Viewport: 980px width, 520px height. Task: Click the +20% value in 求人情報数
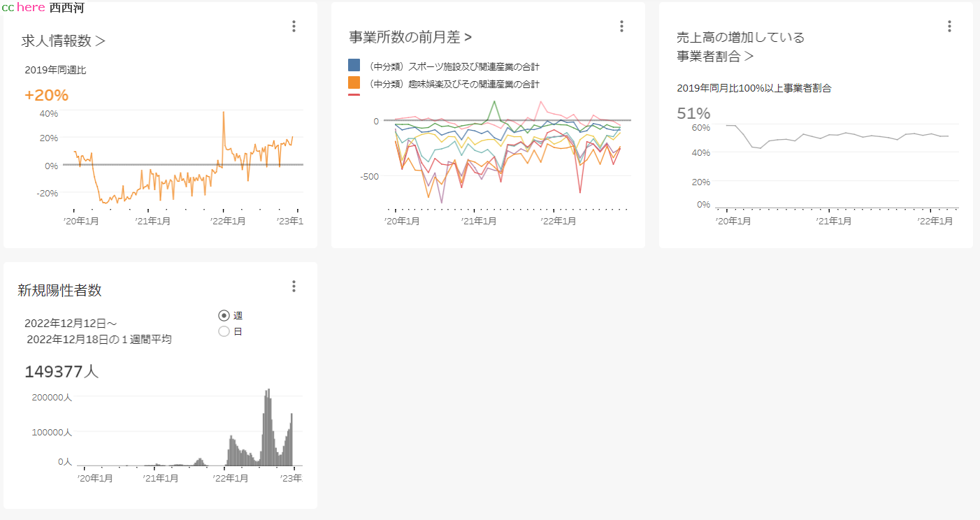click(x=46, y=95)
